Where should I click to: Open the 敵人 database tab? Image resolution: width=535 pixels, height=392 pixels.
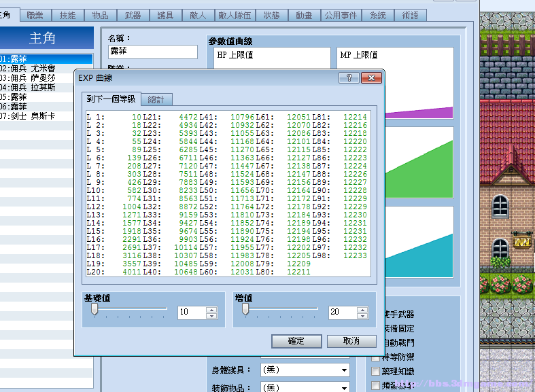click(x=198, y=16)
